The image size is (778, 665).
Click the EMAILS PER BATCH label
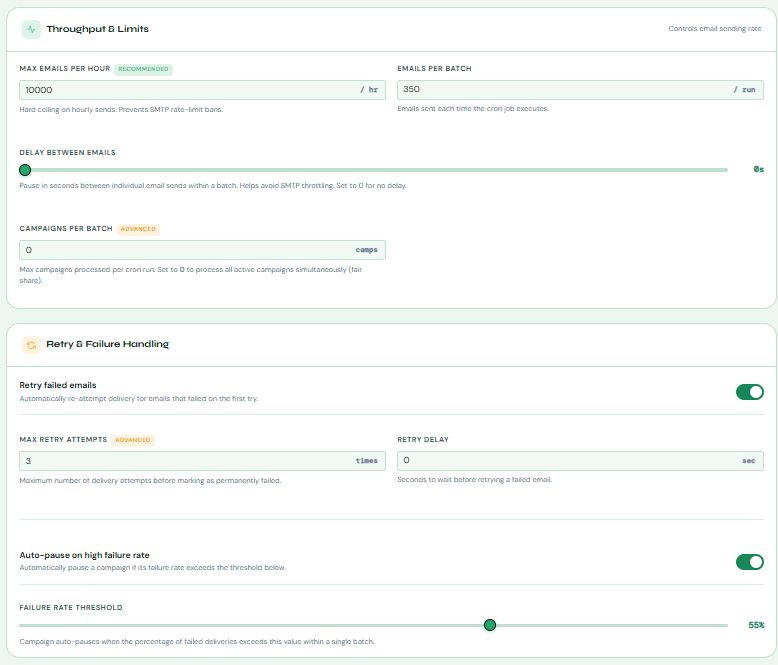(x=434, y=68)
